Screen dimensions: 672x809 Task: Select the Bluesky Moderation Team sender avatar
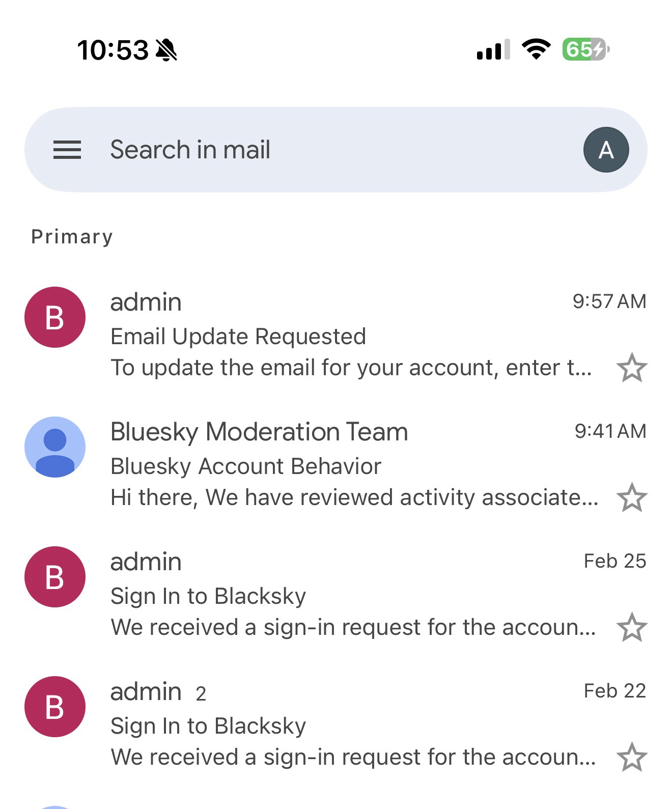55,447
